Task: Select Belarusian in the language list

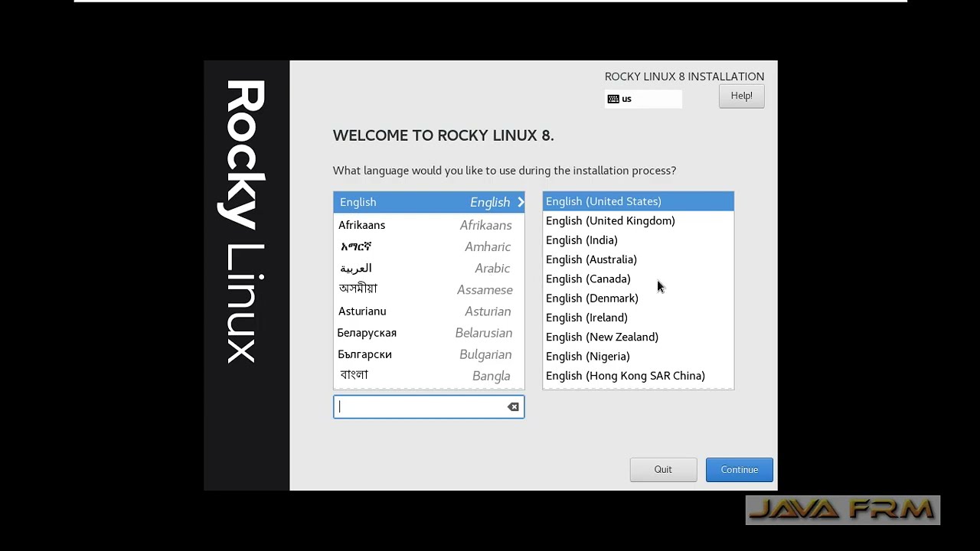Action: (x=429, y=332)
